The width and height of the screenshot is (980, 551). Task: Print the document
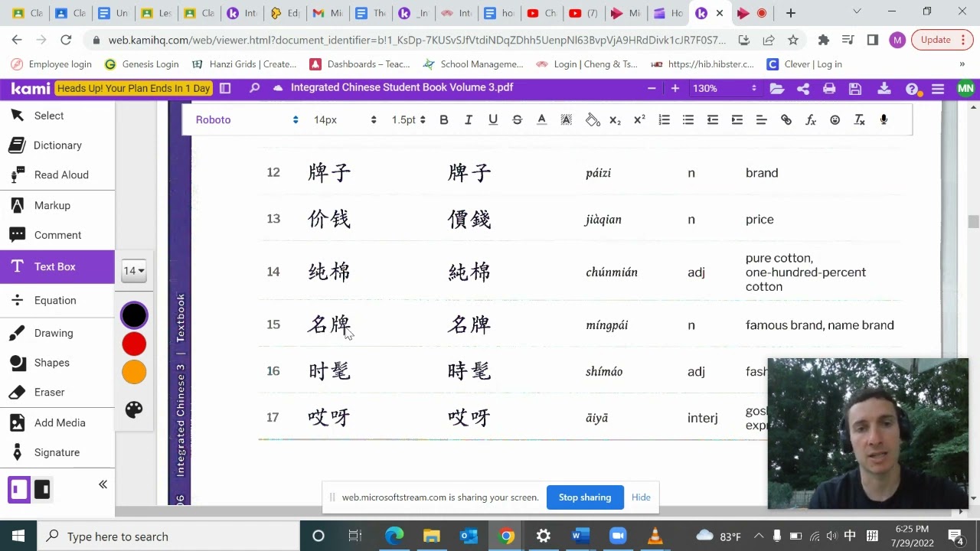pos(829,89)
